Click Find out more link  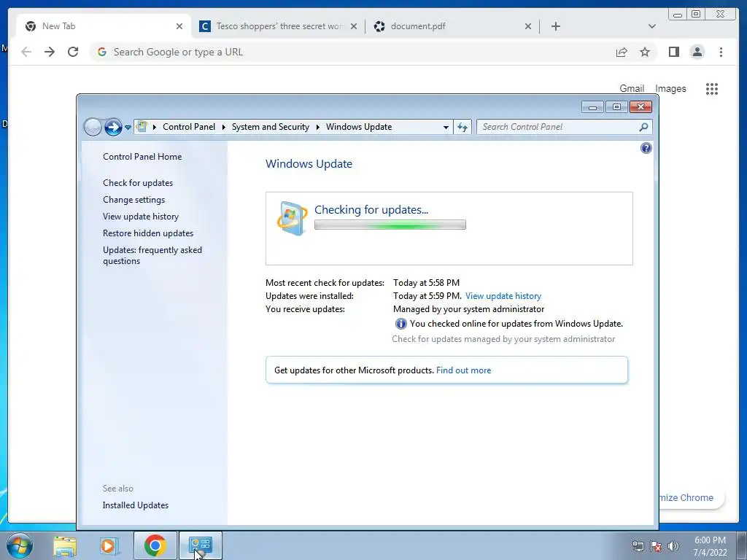463,370
